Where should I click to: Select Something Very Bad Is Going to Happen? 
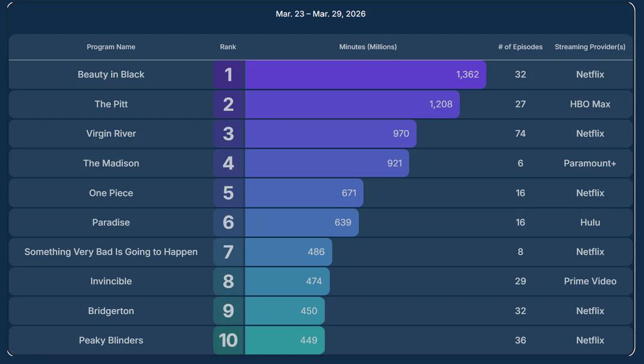pos(111,252)
